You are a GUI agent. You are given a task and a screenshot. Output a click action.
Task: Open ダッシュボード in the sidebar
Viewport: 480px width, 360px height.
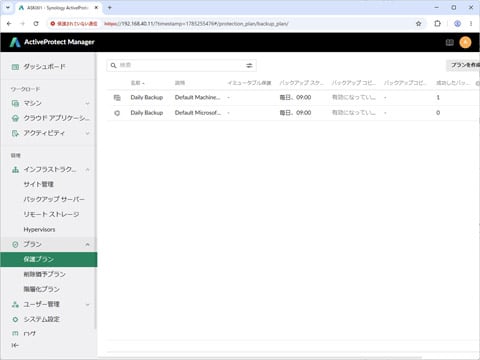pos(44,67)
